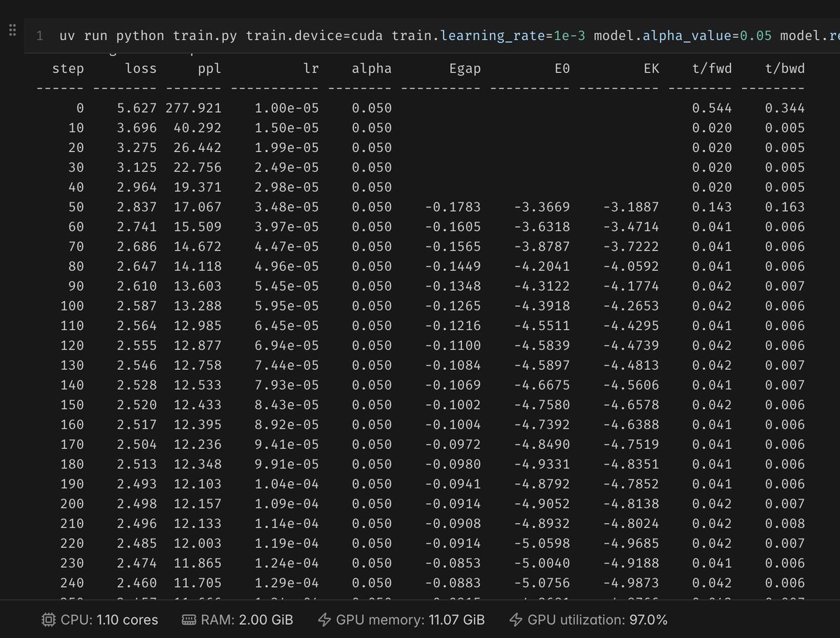This screenshot has height=638, width=840.
Task: Click the GPU utilization lightning bolt icon
Action: coord(515,620)
